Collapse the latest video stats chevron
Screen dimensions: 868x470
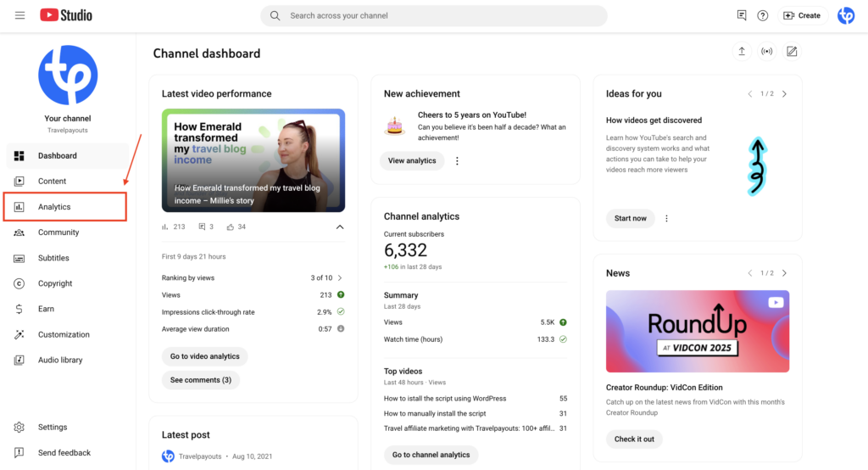[340, 227]
